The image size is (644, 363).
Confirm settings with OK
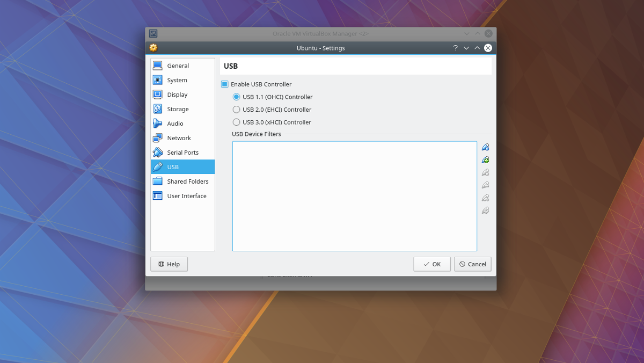[x=431, y=264]
